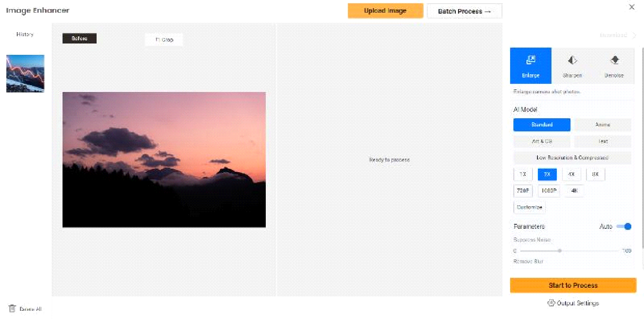Choose the Anime AI model

click(603, 125)
